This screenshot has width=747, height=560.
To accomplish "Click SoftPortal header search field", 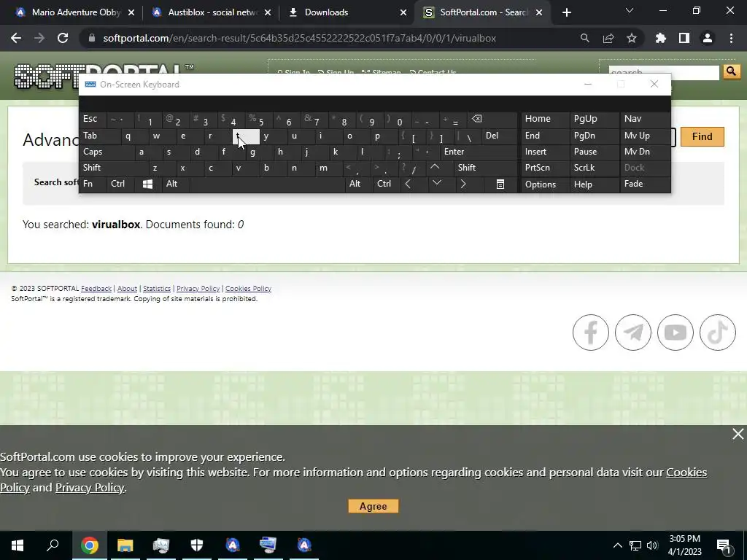I will click(x=664, y=72).
